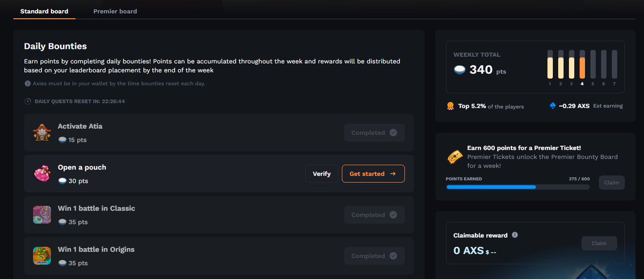Click the '~0.29 AXS' estimated earning text

pos(574,106)
